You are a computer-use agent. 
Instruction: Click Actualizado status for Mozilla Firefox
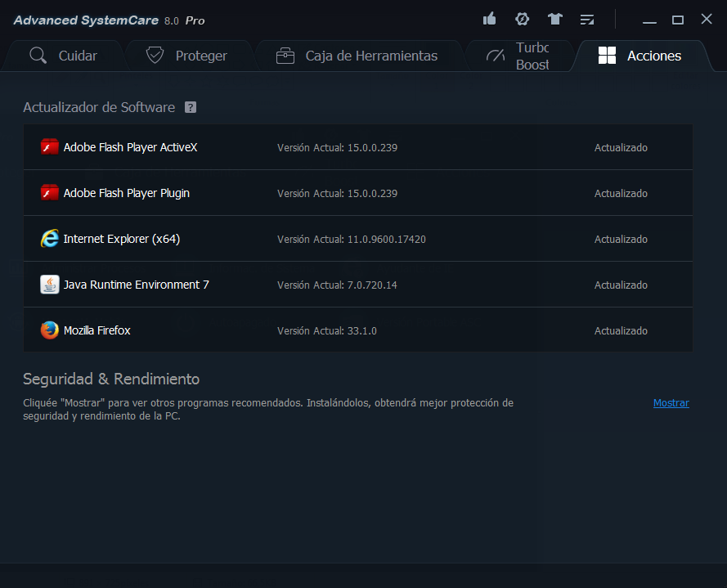point(621,330)
